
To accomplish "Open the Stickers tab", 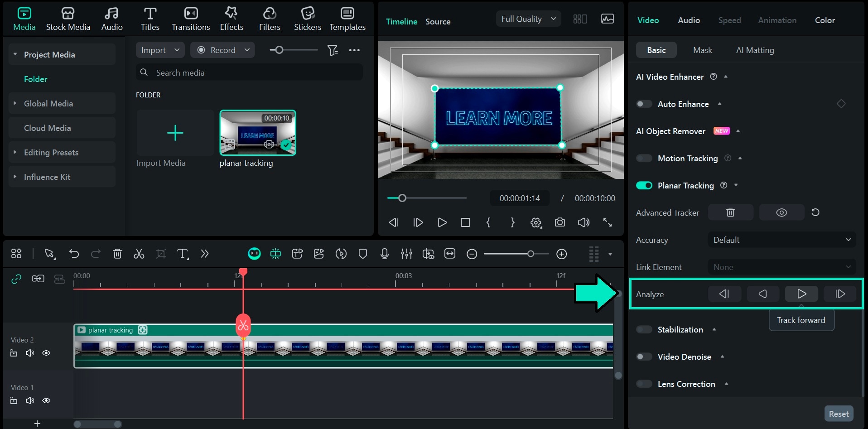I will point(308,19).
